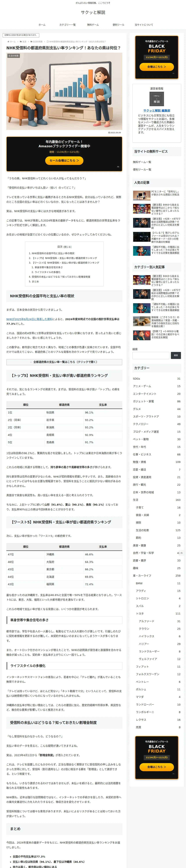This screenshot has width=186, height=868.
Task: Open the 子育て subcategory in the sidebar
Action: click(x=158, y=507)
